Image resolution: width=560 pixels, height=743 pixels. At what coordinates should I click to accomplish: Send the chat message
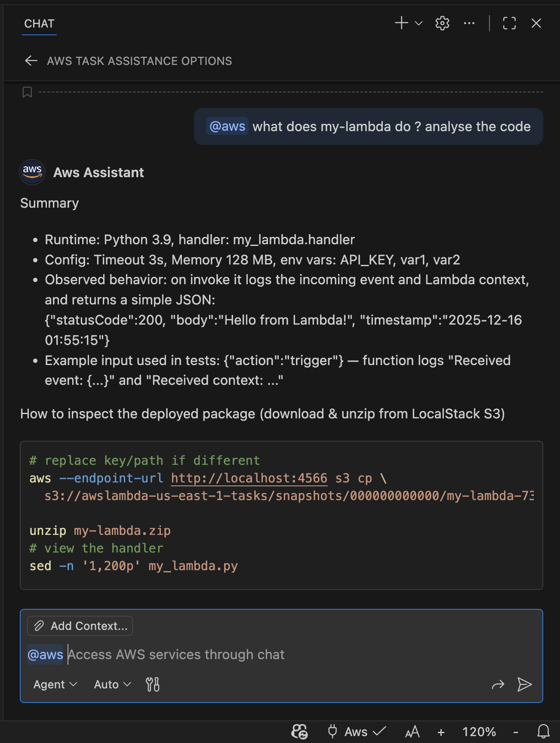(525, 684)
